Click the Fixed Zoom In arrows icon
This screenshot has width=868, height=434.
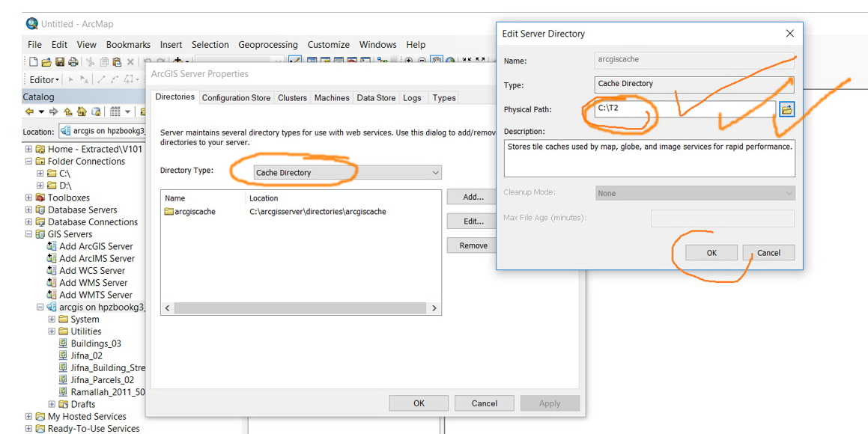click(467, 59)
